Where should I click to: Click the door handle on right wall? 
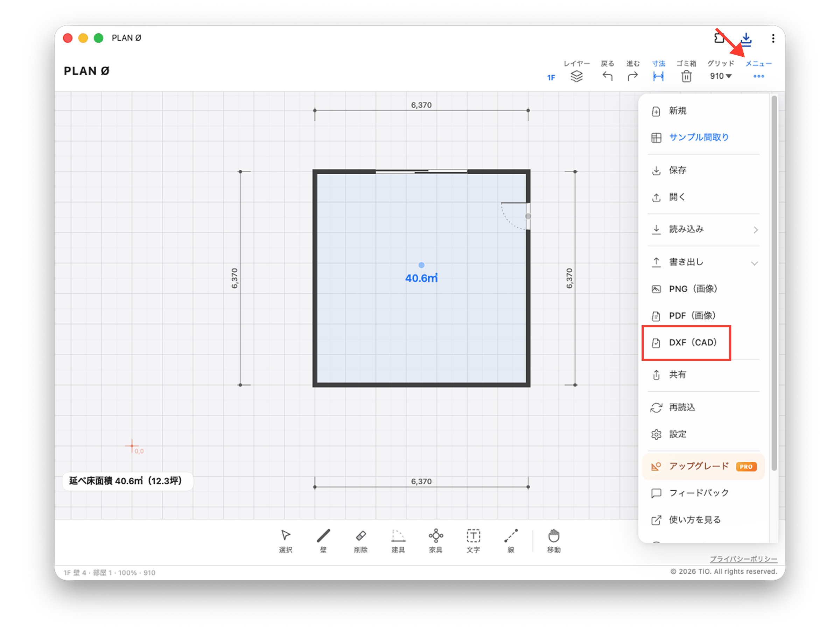(528, 216)
